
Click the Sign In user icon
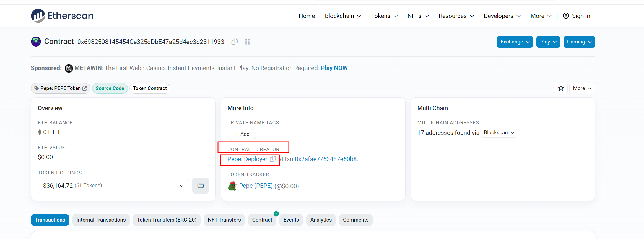pyautogui.click(x=566, y=16)
